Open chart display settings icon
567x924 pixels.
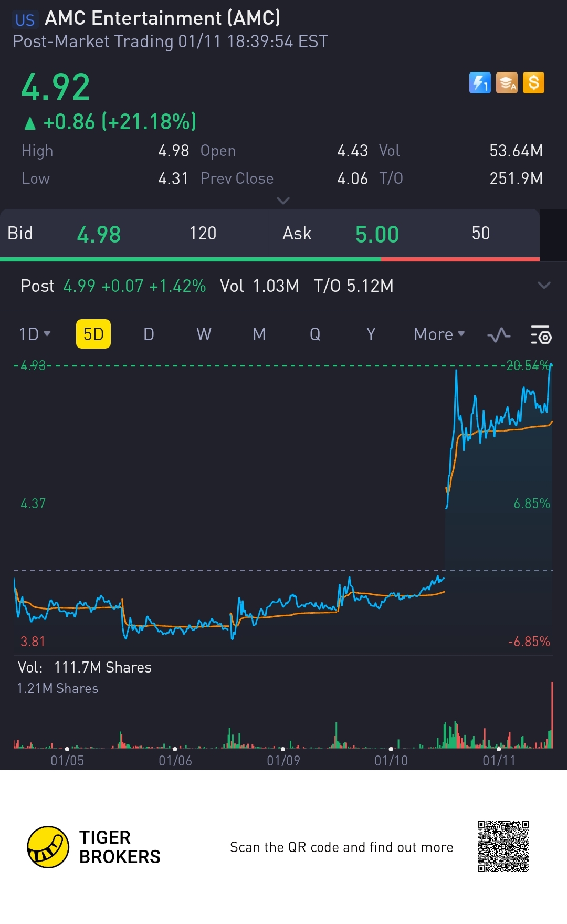541,334
